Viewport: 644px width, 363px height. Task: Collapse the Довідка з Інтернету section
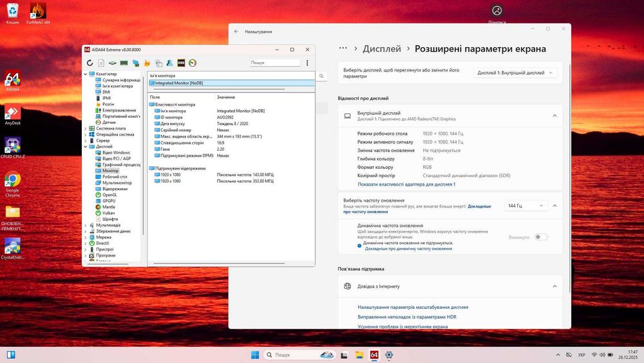(x=554, y=286)
